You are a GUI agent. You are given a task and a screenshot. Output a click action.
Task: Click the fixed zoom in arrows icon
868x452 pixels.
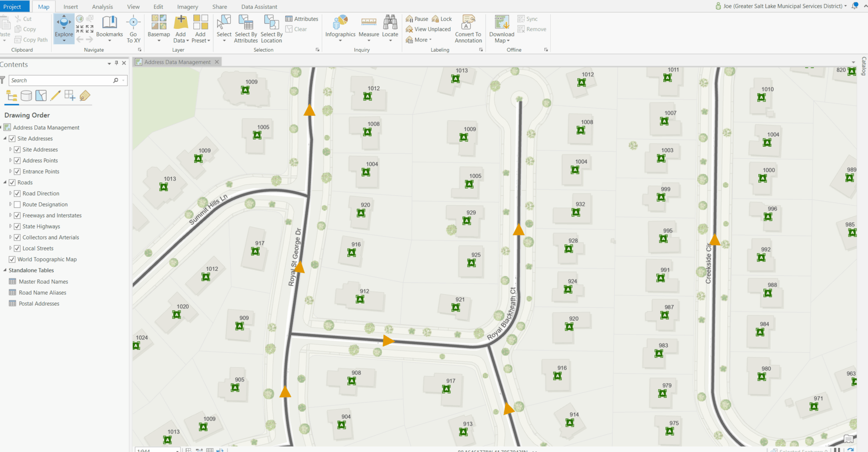80,29
